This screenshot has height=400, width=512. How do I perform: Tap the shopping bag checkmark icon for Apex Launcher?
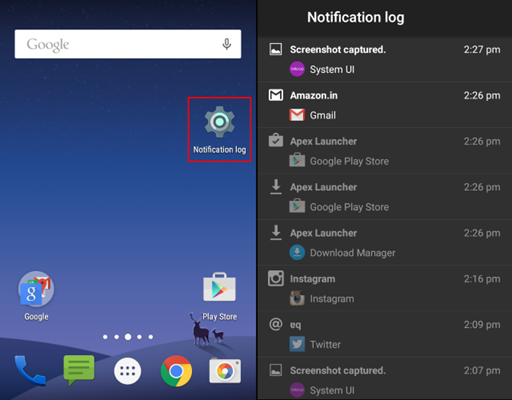click(276, 140)
